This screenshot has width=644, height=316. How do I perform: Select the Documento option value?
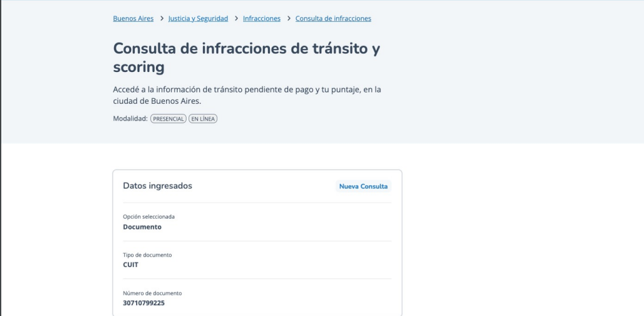[142, 226]
